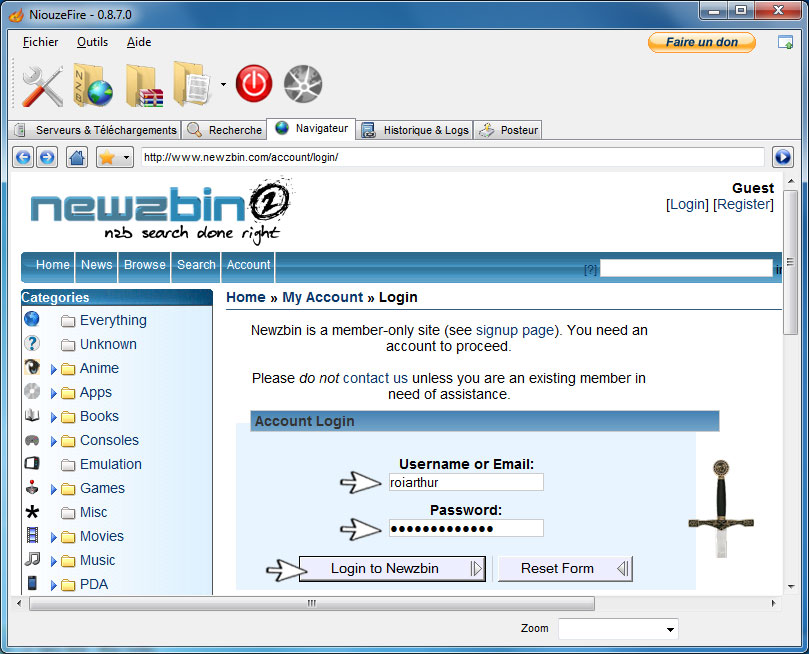Image resolution: width=809 pixels, height=654 pixels.
Task: Expand the Apps category arrow
Action: (53, 394)
